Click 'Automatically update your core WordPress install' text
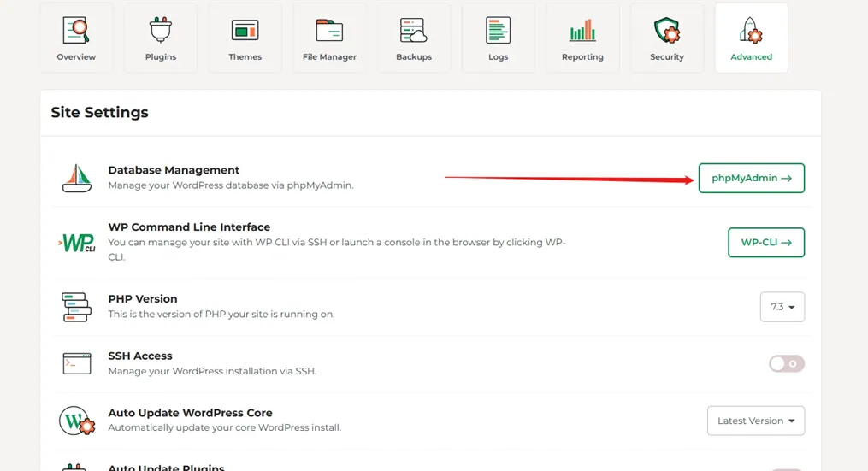 (x=225, y=427)
